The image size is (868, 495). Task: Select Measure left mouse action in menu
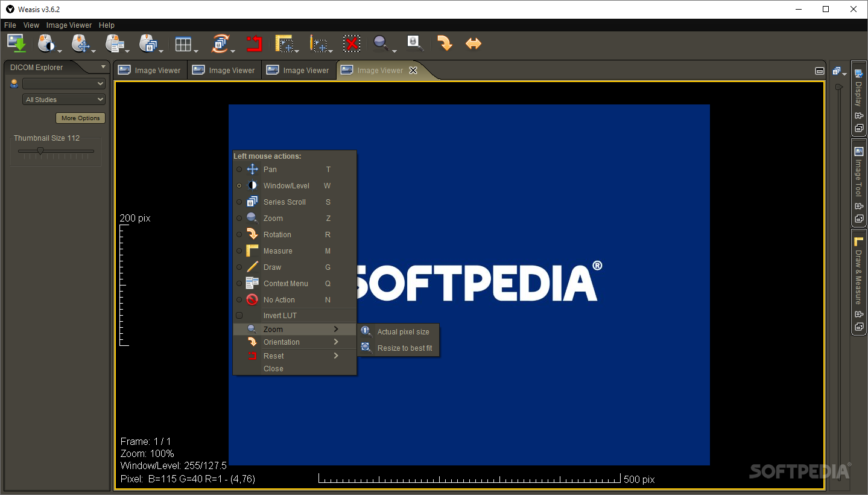[294, 251]
